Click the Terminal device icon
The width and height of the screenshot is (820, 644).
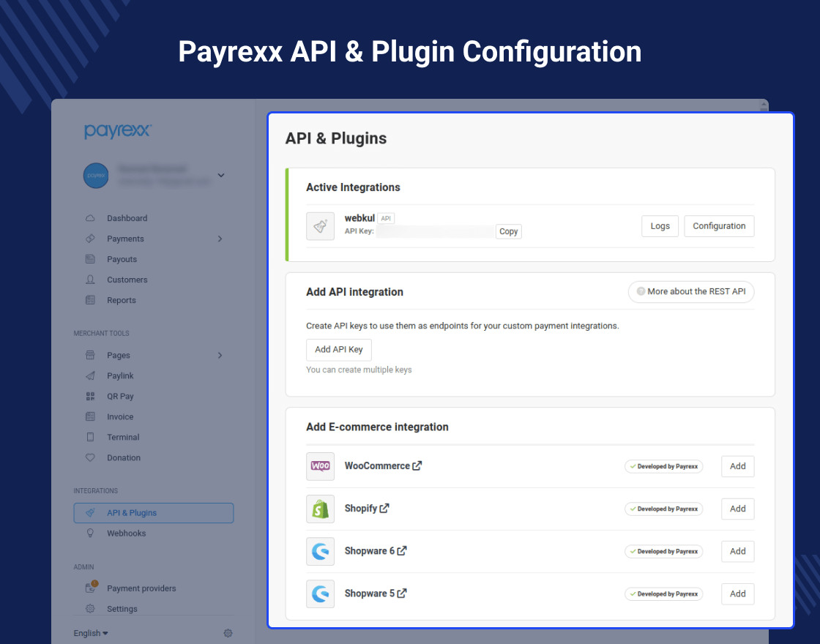click(x=91, y=437)
